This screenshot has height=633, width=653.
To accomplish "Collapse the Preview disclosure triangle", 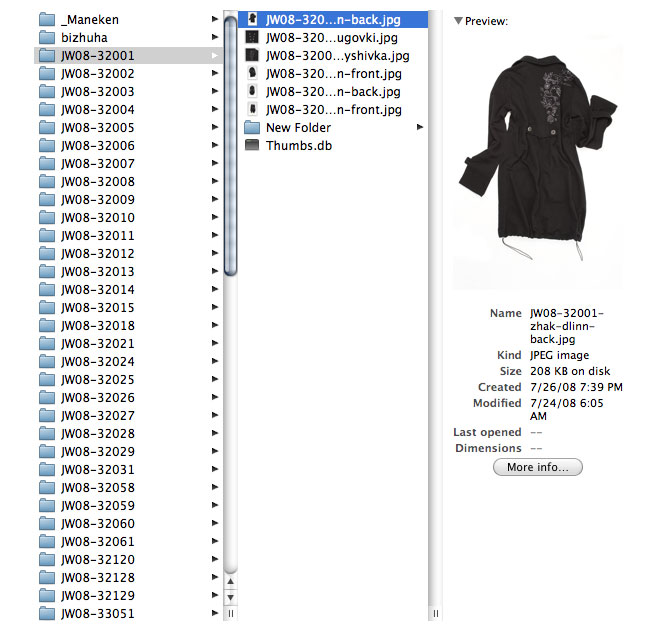I will tap(457, 21).
